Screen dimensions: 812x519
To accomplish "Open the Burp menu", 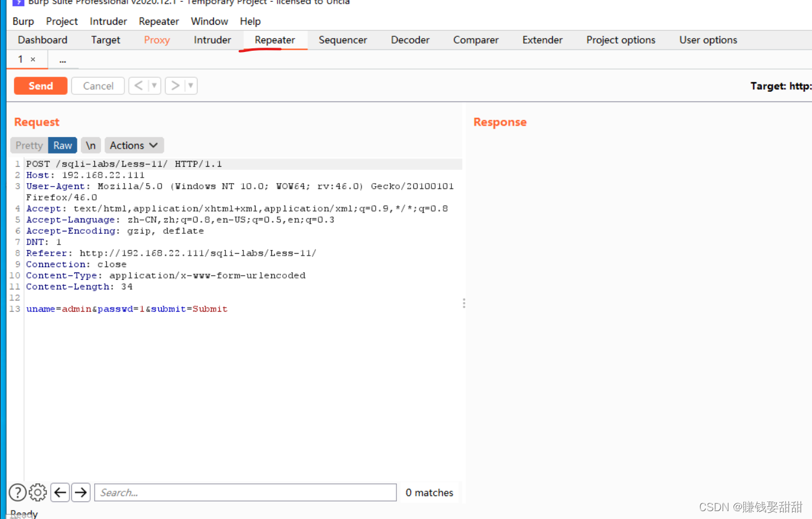I will coord(23,21).
